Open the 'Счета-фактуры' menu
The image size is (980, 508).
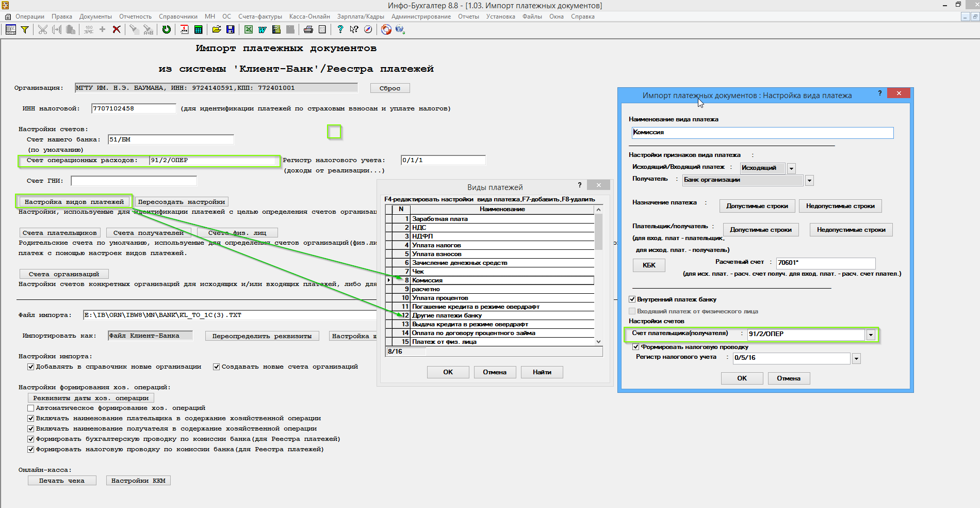pos(260,17)
